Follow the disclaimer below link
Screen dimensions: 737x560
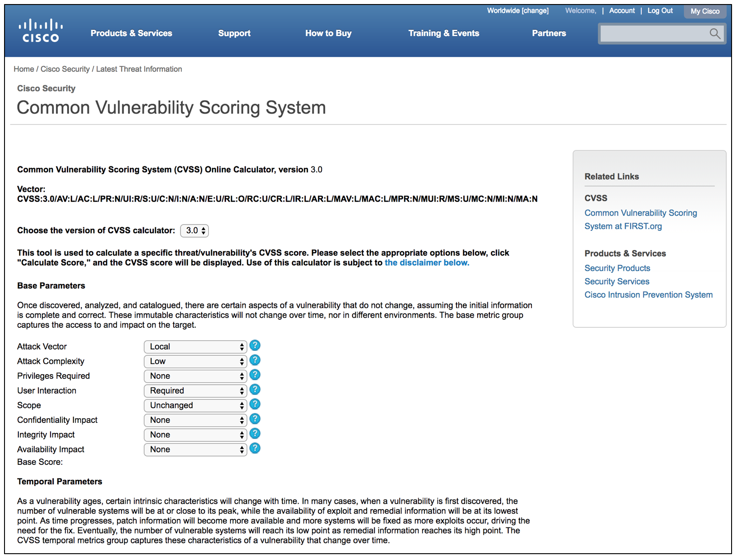pyautogui.click(x=426, y=262)
